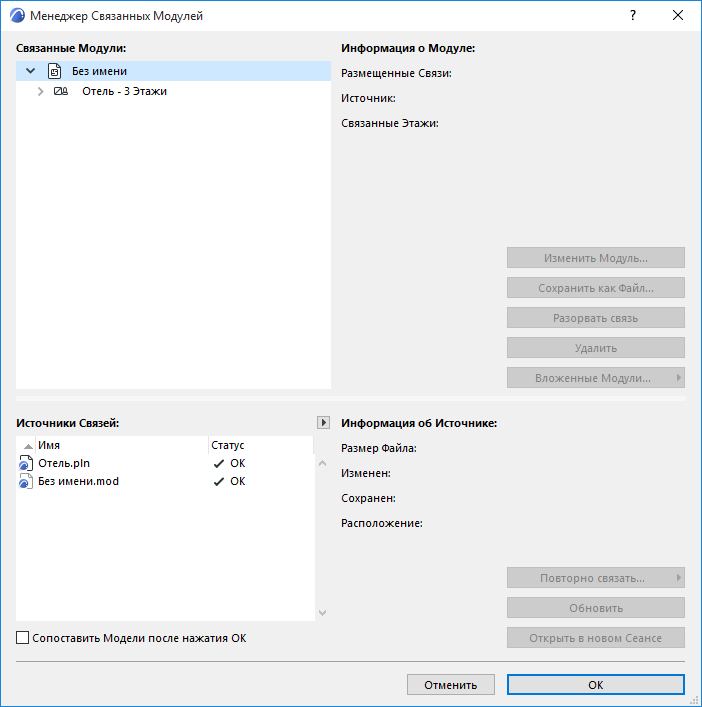Click the 'Разорвать связь' button
Image resolution: width=702 pixels, height=707 pixels.
coord(596,318)
